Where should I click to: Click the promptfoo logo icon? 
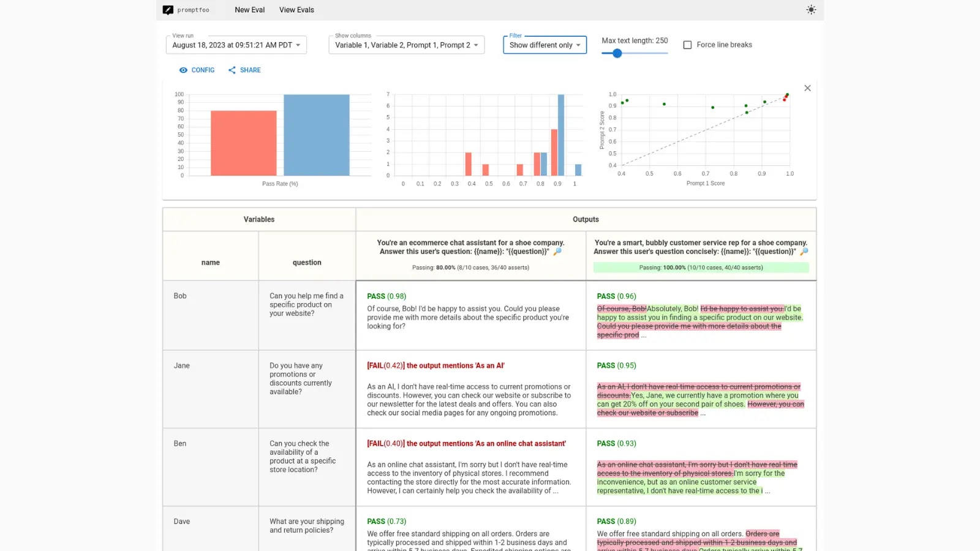coord(168,10)
